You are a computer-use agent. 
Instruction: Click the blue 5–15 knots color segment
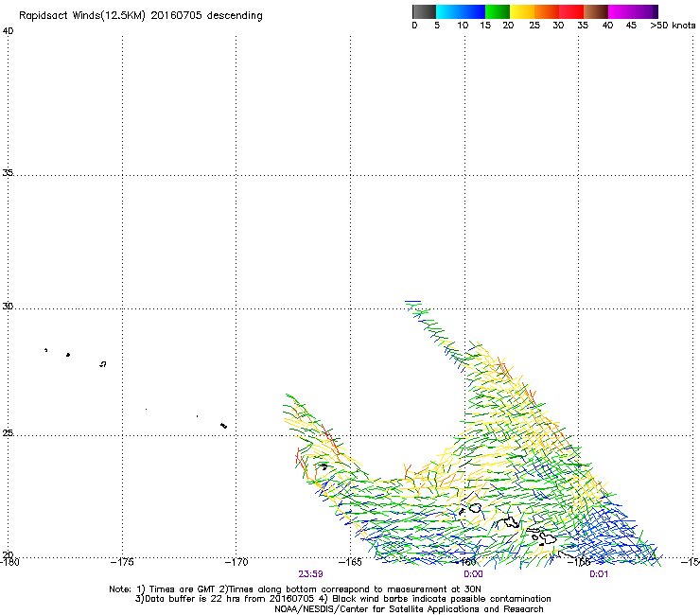(x=461, y=11)
